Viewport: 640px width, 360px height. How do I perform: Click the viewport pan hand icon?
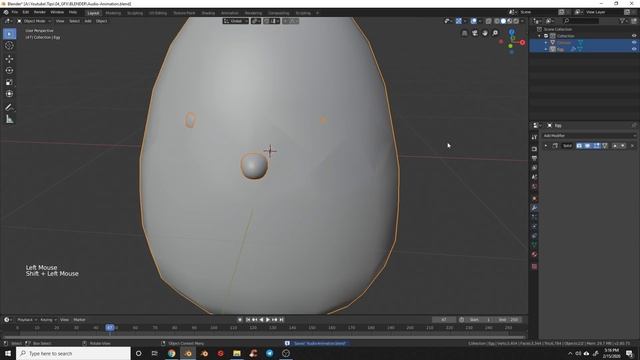coord(485,33)
